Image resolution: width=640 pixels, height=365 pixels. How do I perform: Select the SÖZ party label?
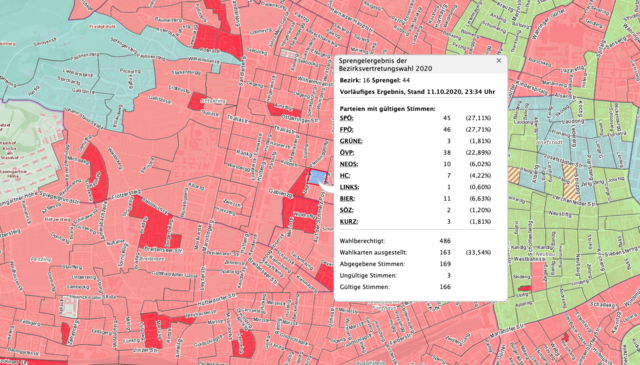pos(347,210)
